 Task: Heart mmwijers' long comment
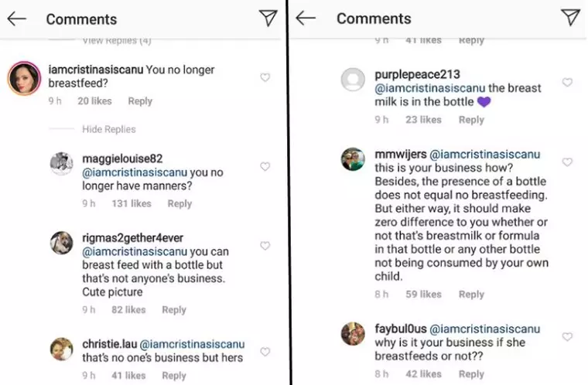click(x=567, y=162)
